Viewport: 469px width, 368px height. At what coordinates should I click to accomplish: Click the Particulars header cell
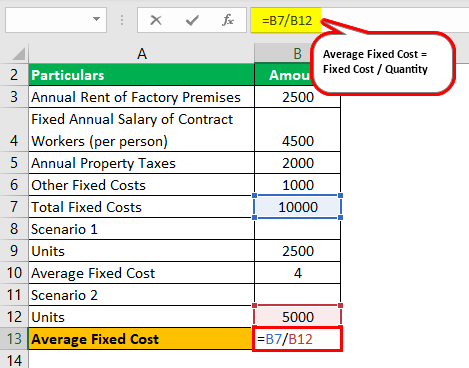click(141, 75)
